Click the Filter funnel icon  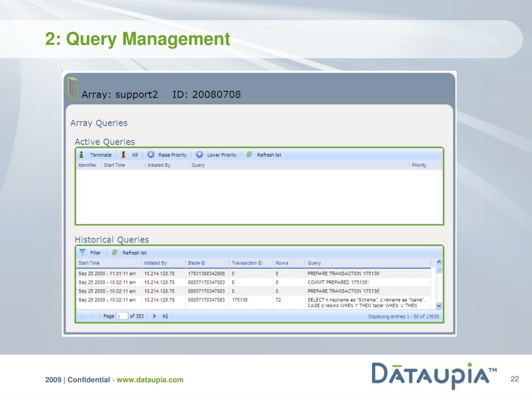(x=83, y=252)
